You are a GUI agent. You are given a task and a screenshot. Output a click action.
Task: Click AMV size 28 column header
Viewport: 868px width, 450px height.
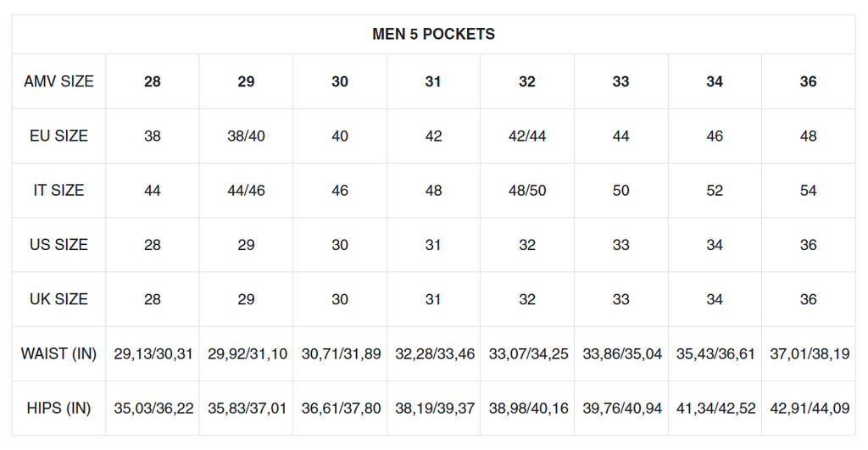tap(153, 82)
